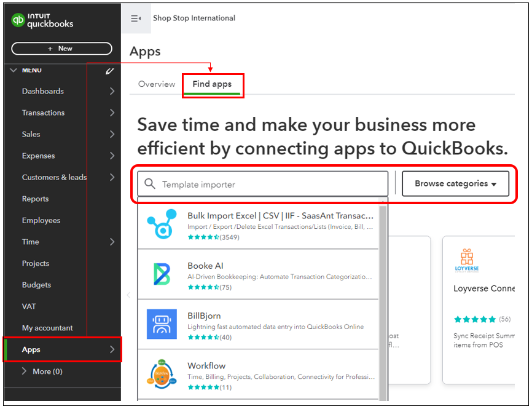Open Time in the sidebar

coord(31,242)
